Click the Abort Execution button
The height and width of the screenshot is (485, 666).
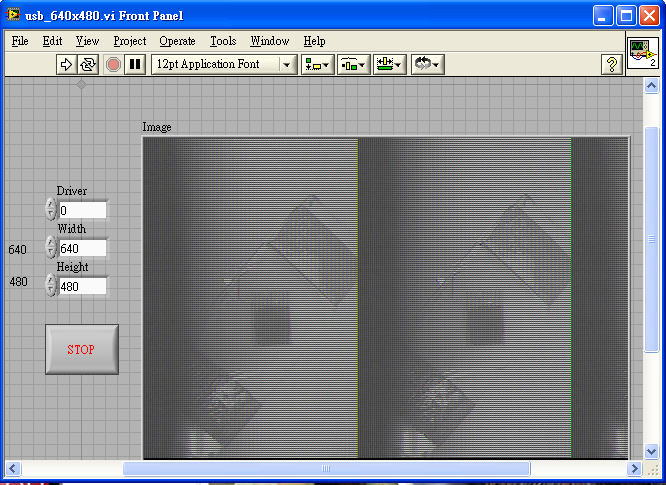(x=113, y=65)
